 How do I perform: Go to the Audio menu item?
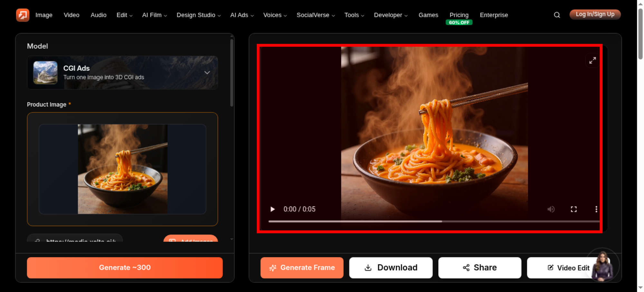[x=99, y=15]
